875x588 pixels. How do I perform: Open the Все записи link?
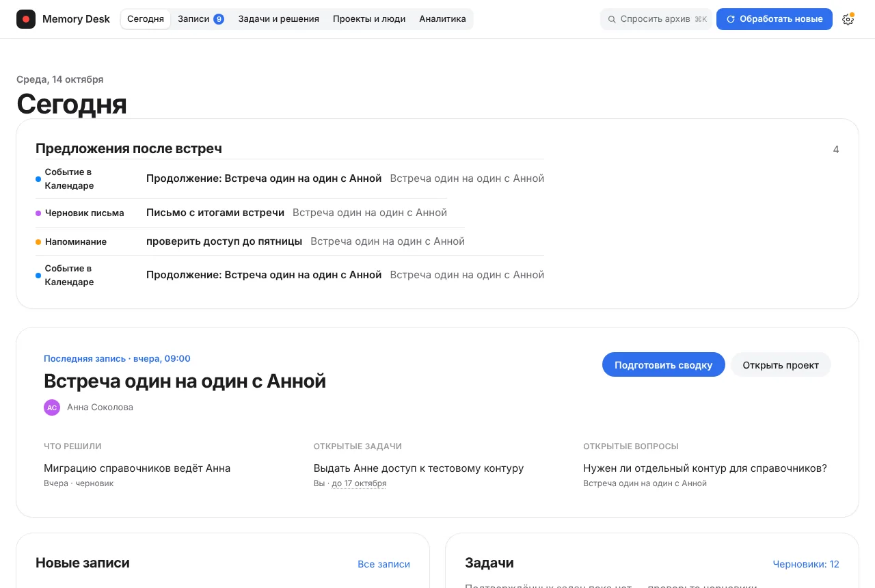click(x=383, y=564)
